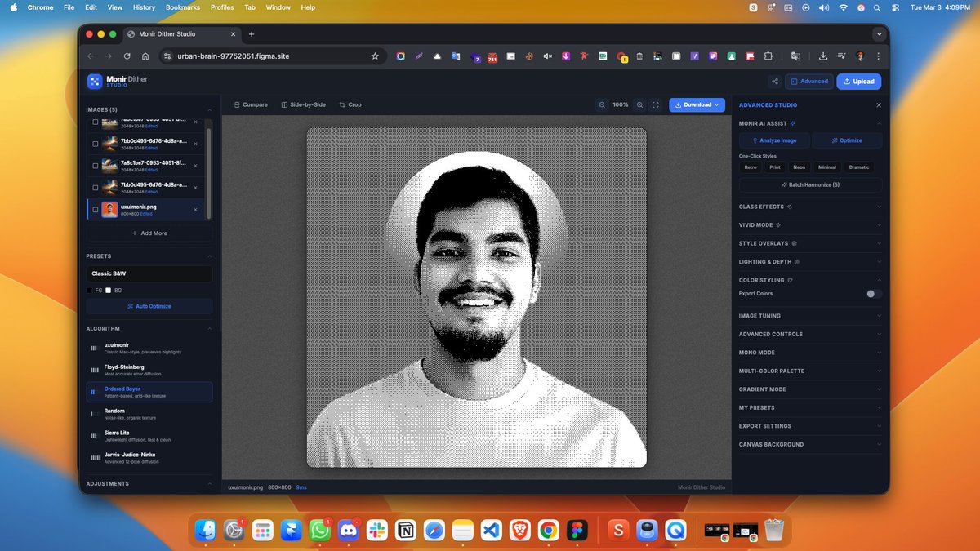The height and width of the screenshot is (551, 980).
Task: Choose the Sierra Lite algorithm
Action: [x=149, y=436]
